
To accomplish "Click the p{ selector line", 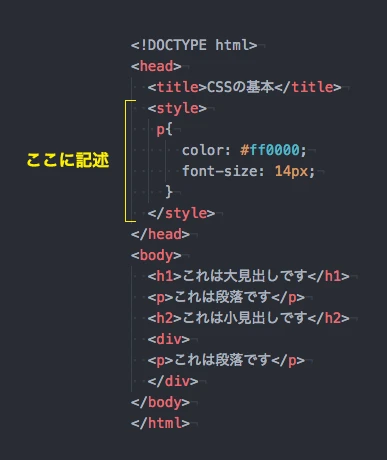I will click(x=165, y=129).
